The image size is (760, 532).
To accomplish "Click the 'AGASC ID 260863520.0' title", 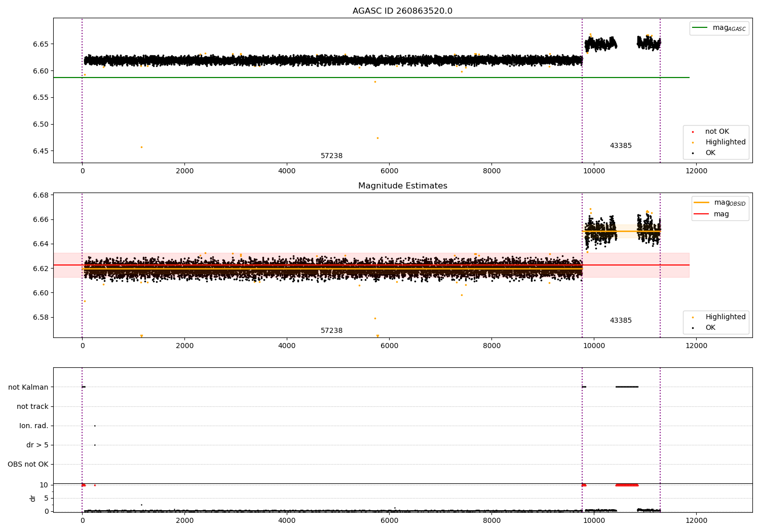I will coord(402,11).
